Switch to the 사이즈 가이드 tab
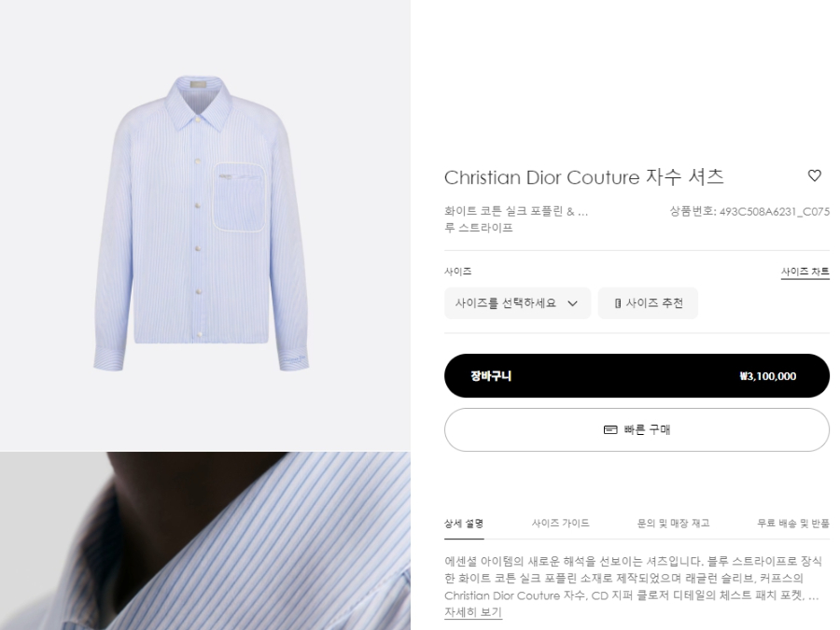This screenshot has height=630, width=840. [560, 524]
